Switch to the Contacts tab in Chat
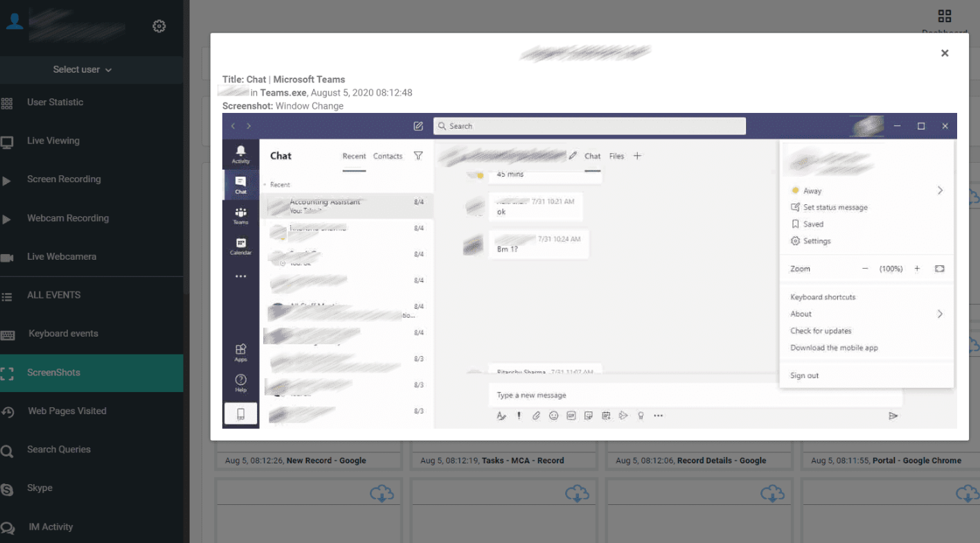 (388, 156)
